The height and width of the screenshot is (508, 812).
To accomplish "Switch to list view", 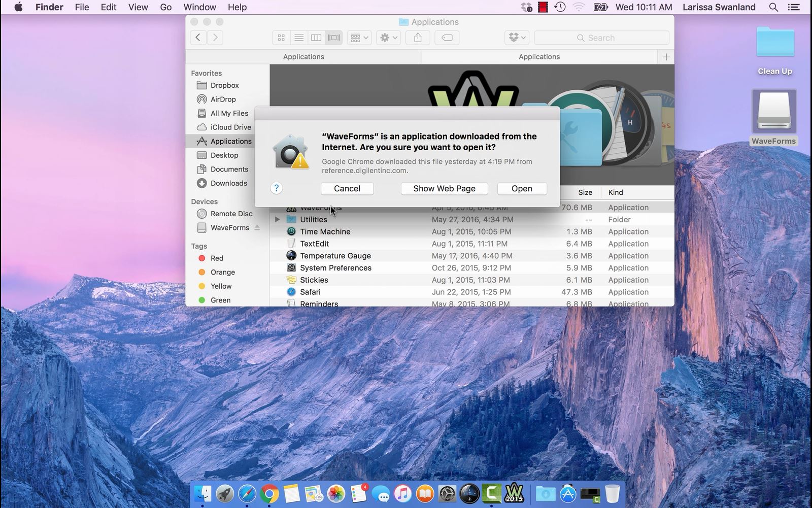I will (299, 38).
